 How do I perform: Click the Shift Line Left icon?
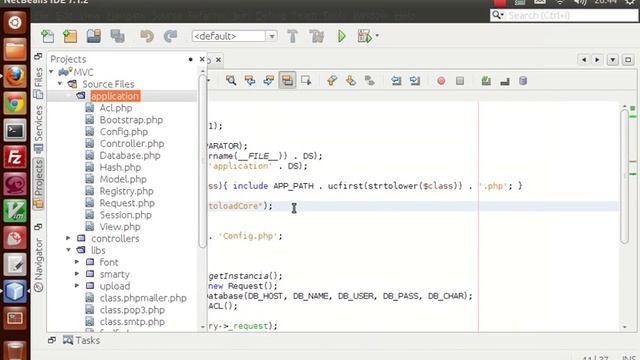coord(396,80)
